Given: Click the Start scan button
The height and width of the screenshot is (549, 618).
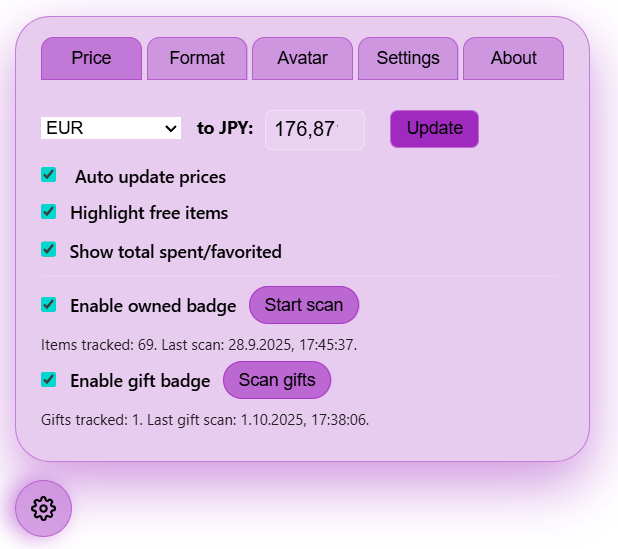Looking at the screenshot, I should pyautogui.click(x=304, y=305).
